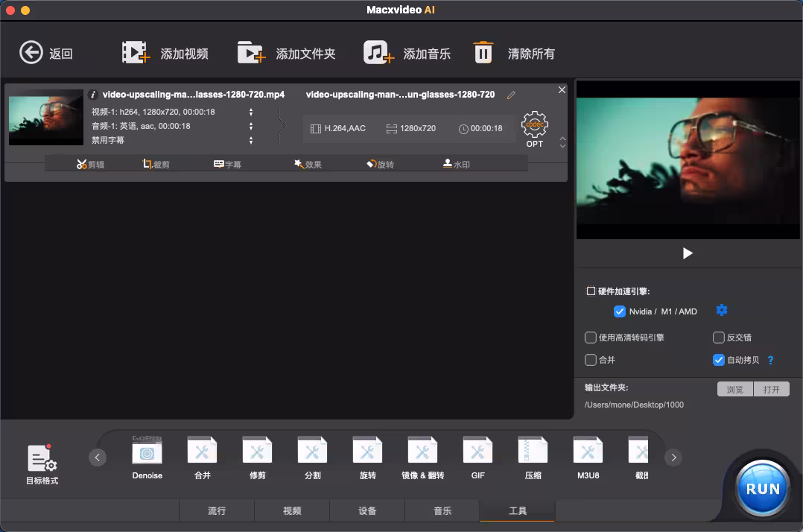This screenshot has height=532, width=803.
Task: Click the video thumbnail in the file list
Action: [46, 117]
